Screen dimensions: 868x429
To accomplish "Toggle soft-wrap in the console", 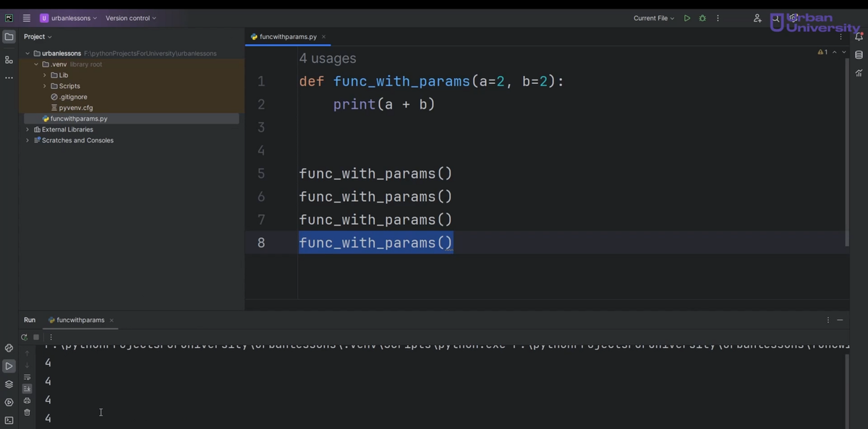I will click(27, 377).
